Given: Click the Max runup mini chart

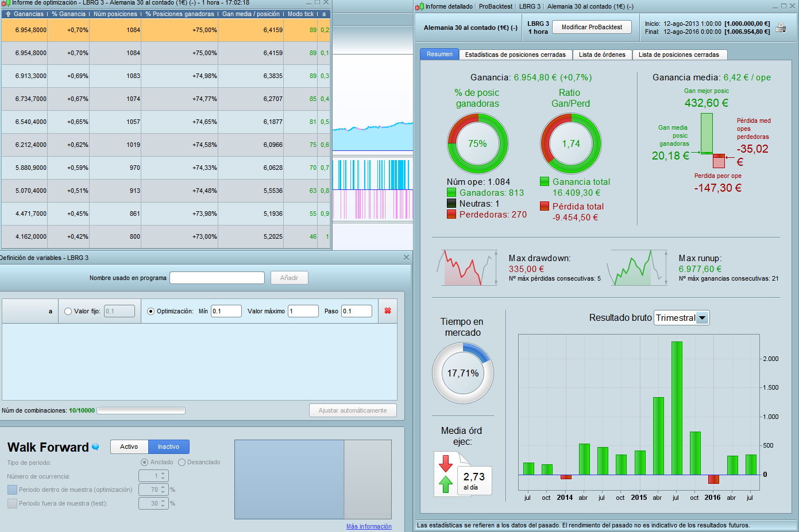Looking at the screenshot, I should [x=637, y=267].
